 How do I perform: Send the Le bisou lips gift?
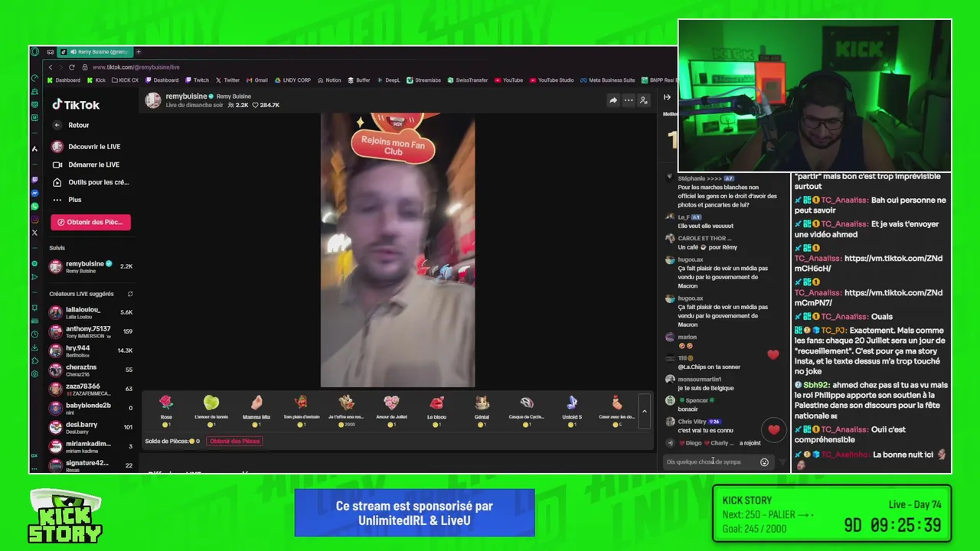point(436,411)
